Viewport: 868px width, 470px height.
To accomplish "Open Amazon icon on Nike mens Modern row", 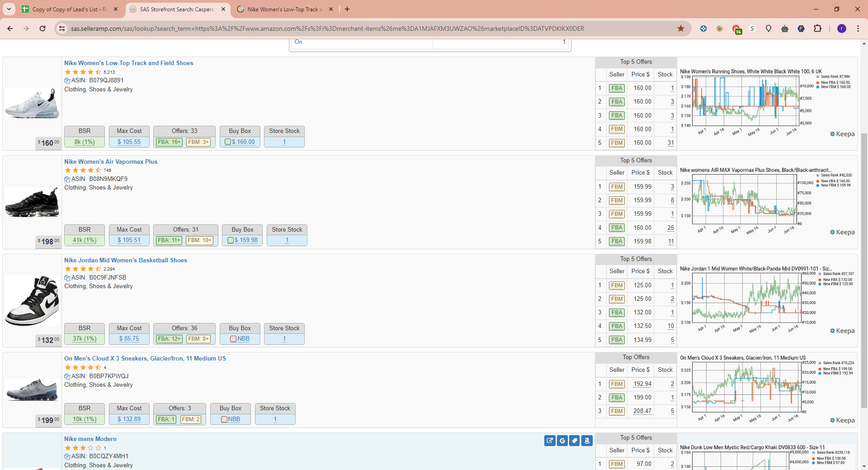I will [587, 441].
